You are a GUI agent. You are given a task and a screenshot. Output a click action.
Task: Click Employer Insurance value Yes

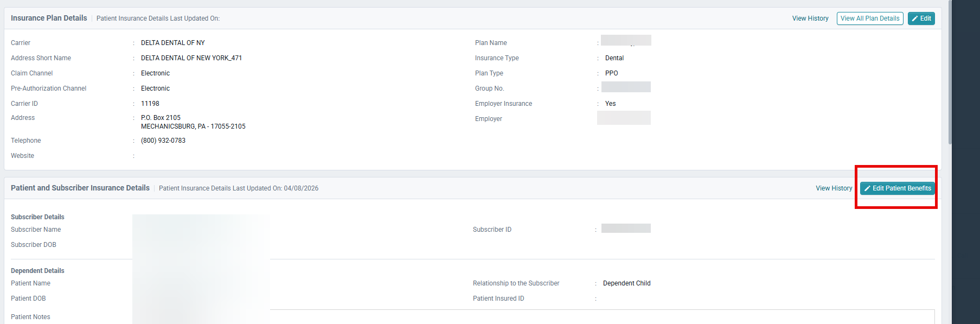click(611, 104)
